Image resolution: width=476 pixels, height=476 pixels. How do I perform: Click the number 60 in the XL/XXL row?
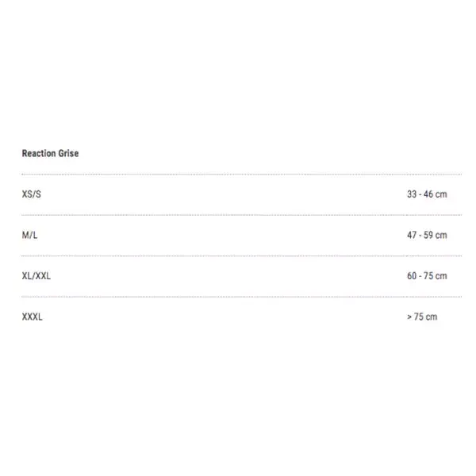pos(412,276)
